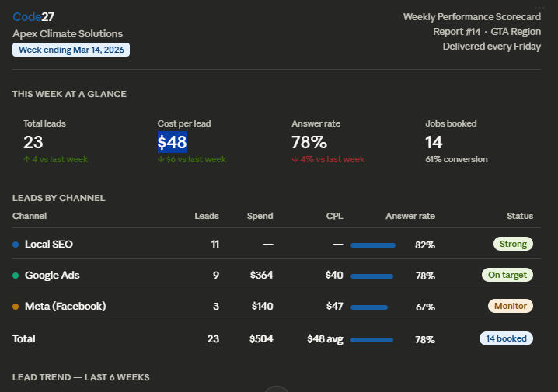The width and height of the screenshot is (558, 392).
Task: Click the orange Meta (Facebook) channel dot
Action: 16,307
